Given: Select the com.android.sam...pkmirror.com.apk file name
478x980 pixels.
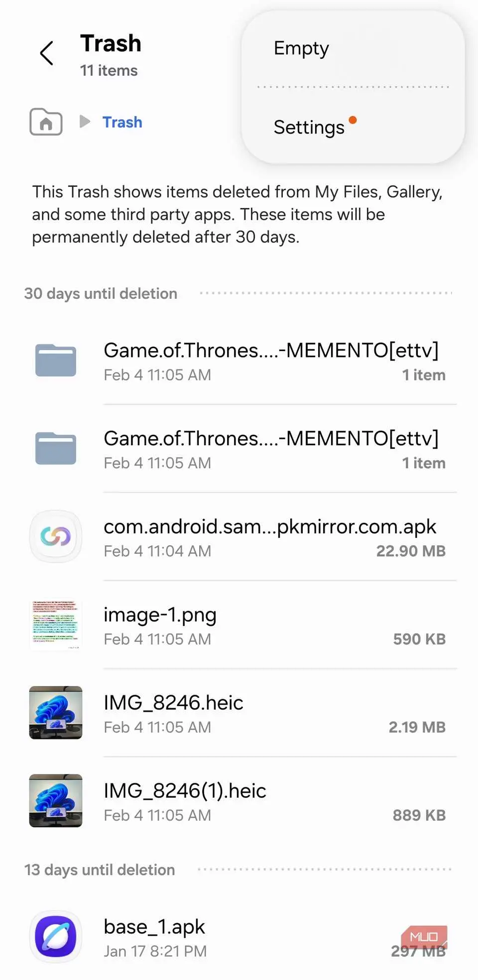Looking at the screenshot, I should tap(270, 527).
